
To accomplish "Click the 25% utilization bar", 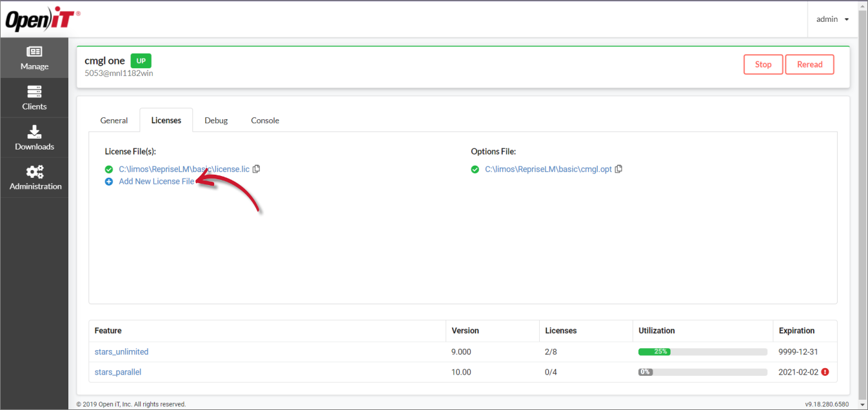I will tap(702, 352).
